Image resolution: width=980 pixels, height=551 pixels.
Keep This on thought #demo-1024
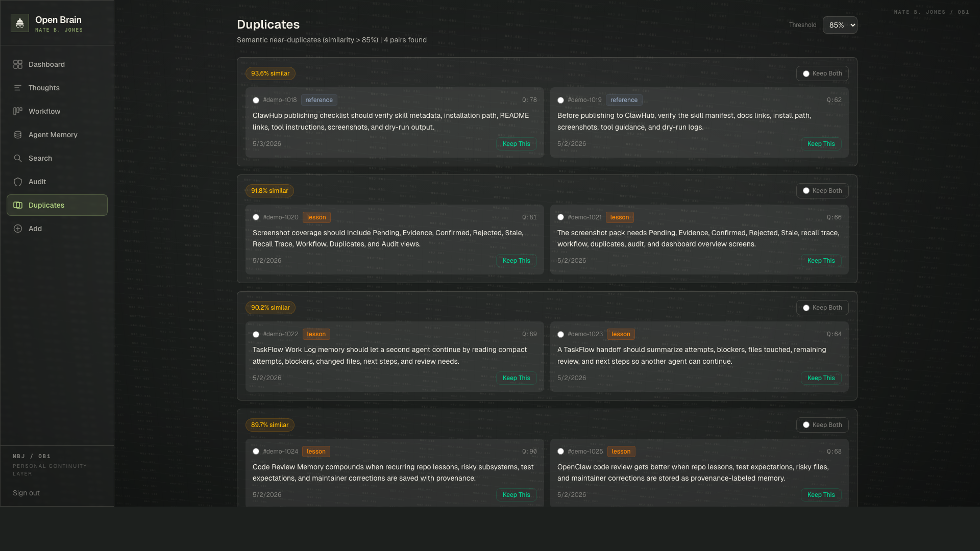coord(516,495)
